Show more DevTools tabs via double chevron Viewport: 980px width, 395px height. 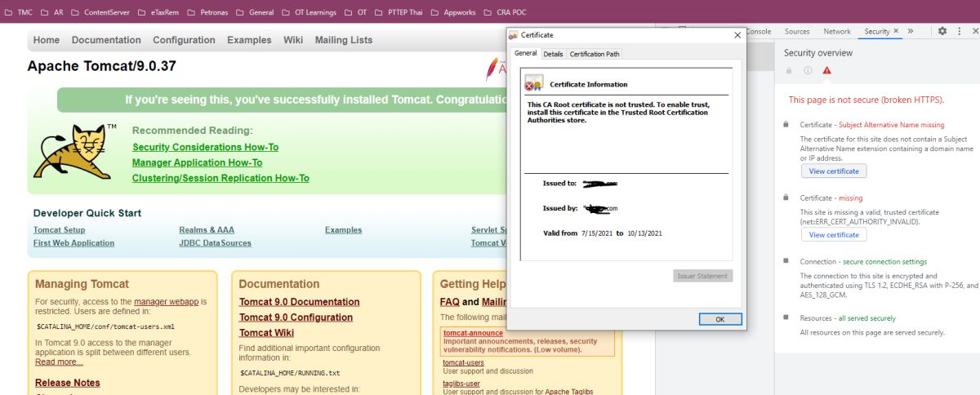pyautogui.click(x=911, y=31)
